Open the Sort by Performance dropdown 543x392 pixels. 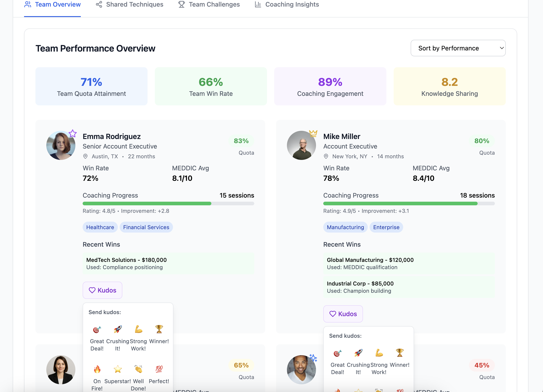pos(458,48)
